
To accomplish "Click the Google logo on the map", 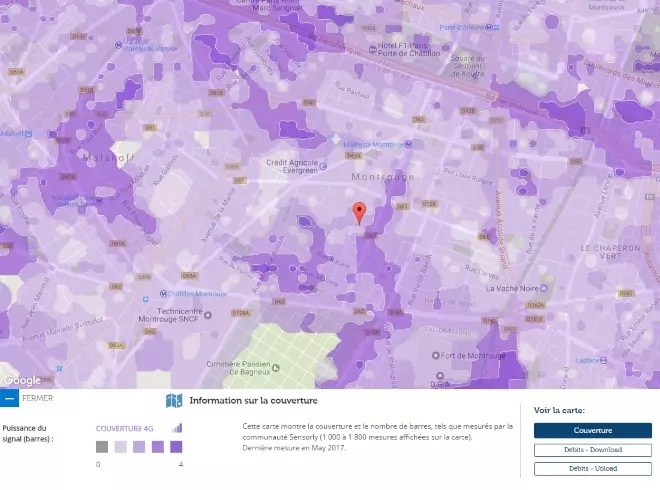I will click(22, 380).
